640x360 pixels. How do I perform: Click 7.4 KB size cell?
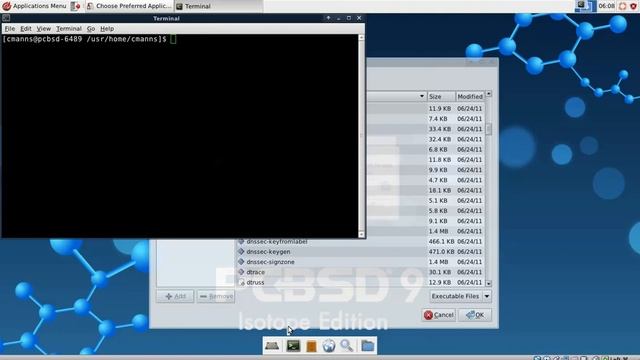click(x=438, y=119)
